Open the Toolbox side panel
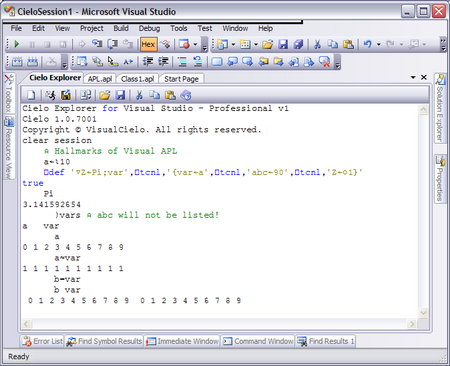 click(9, 93)
